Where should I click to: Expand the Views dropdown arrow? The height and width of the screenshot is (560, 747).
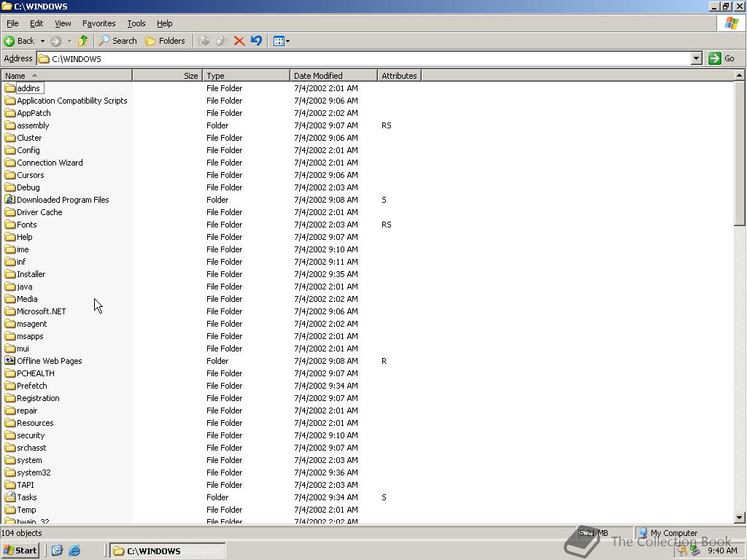287,41
